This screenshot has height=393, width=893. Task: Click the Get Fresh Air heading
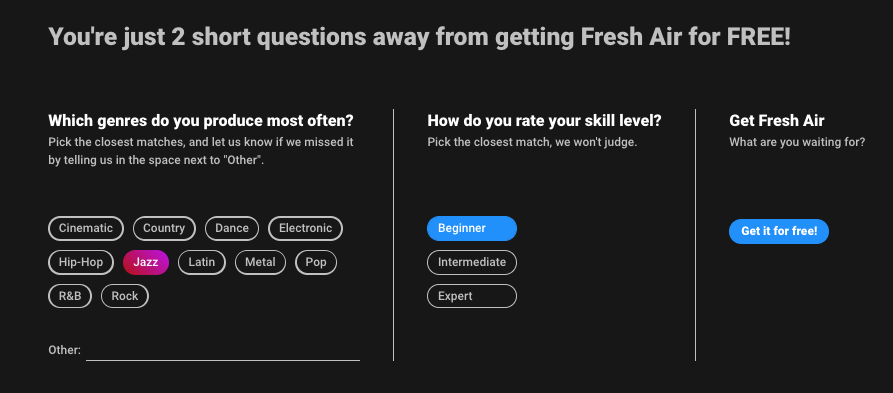click(x=777, y=121)
